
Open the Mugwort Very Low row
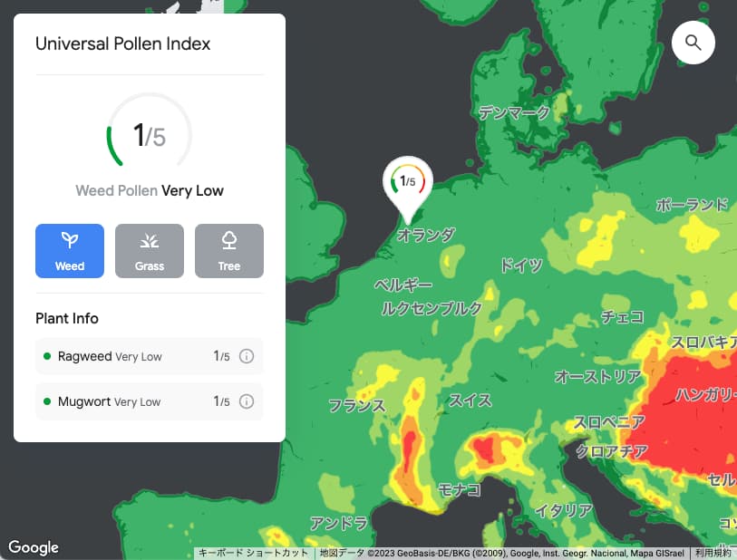click(x=109, y=401)
